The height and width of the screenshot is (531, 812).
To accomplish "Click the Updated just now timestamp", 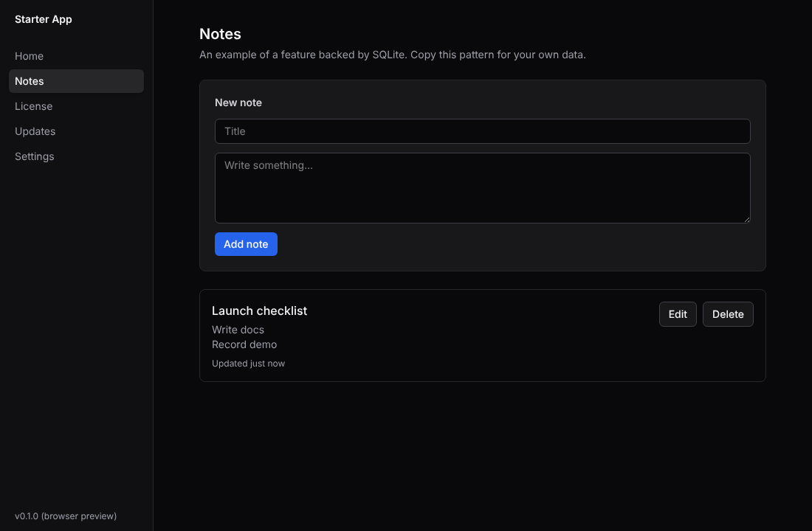I will (x=248, y=364).
